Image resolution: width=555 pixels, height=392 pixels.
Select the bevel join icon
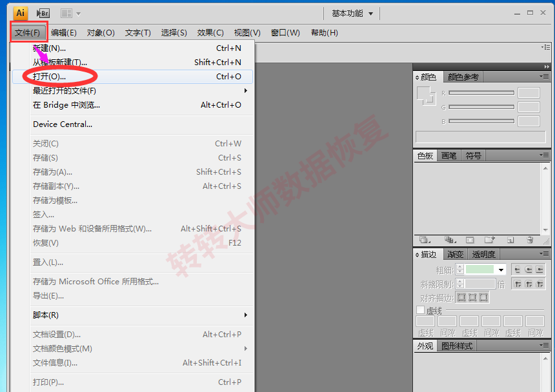pyautogui.click(x=540, y=284)
